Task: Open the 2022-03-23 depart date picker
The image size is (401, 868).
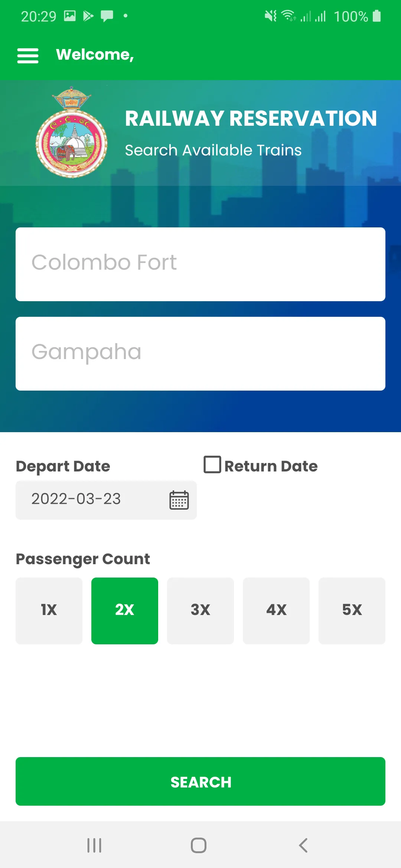Action: click(x=106, y=500)
